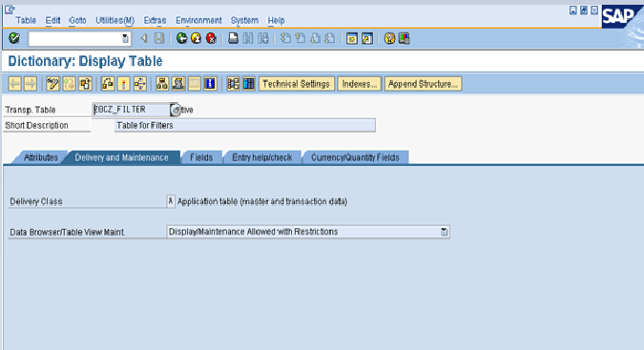Viewport: 644px width, 350px height.
Task: Click the Delivery Class value field
Action: coord(171,201)
